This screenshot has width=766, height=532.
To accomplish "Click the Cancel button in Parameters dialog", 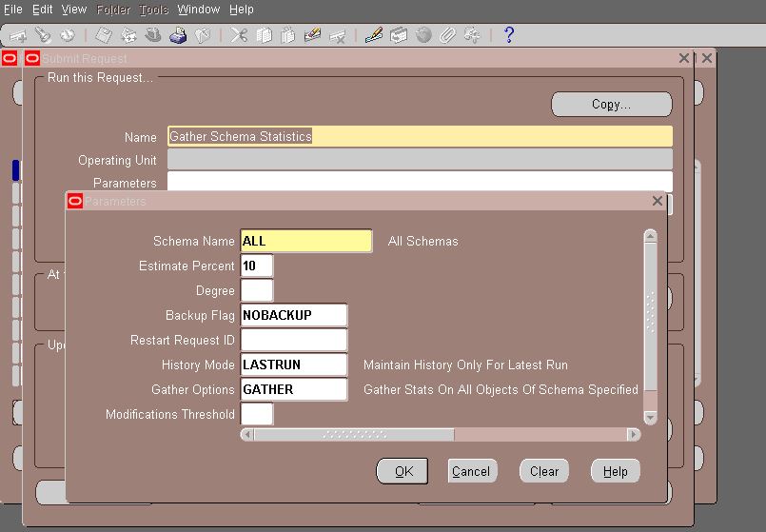I will 472,471.
